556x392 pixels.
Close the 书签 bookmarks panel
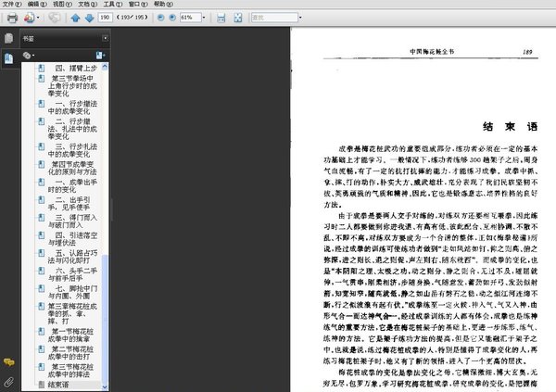(x=106, y=38)
